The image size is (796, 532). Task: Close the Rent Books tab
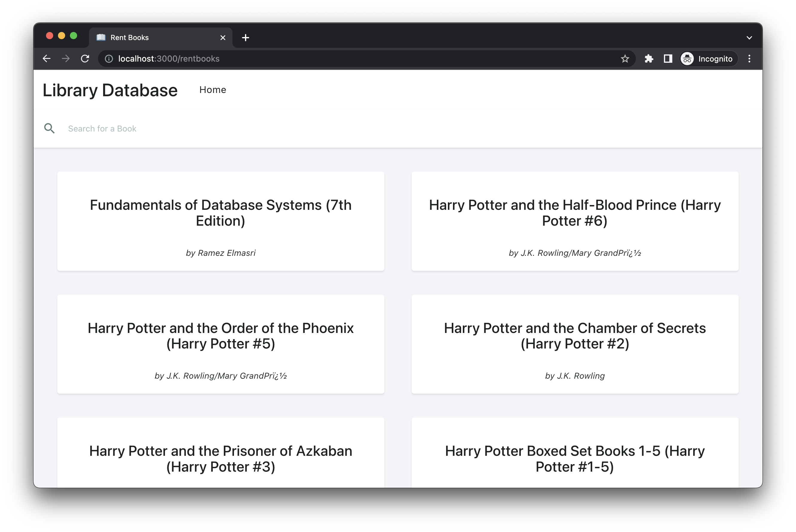223,38
